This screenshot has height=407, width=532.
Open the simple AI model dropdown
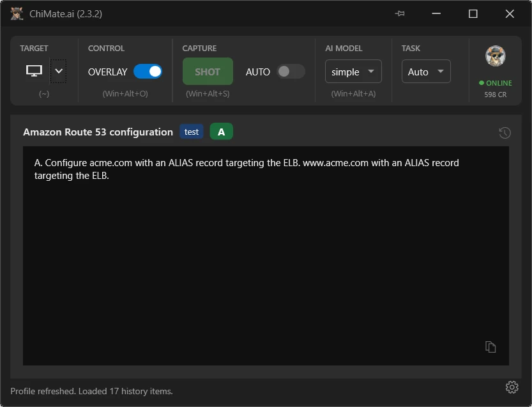coord(353,72)
